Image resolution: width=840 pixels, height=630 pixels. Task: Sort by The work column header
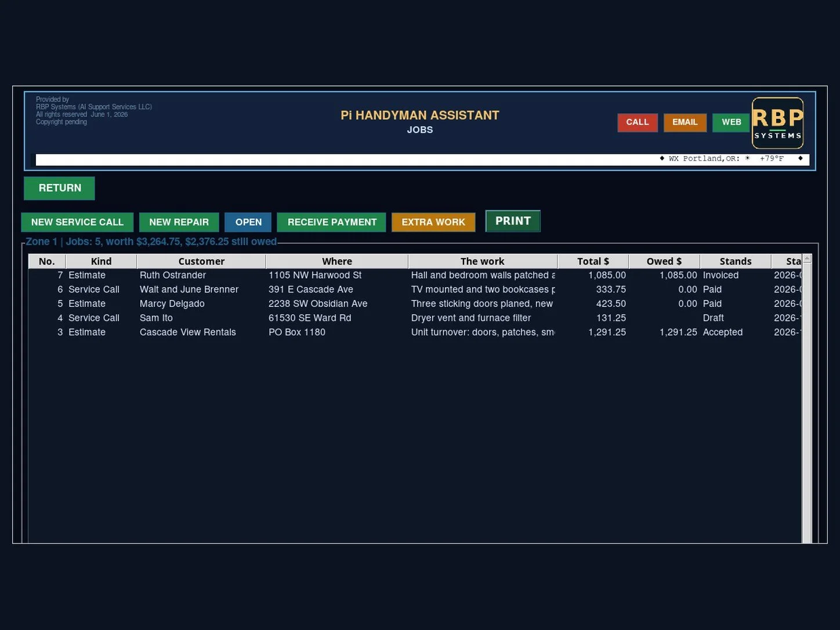point(483,261)
